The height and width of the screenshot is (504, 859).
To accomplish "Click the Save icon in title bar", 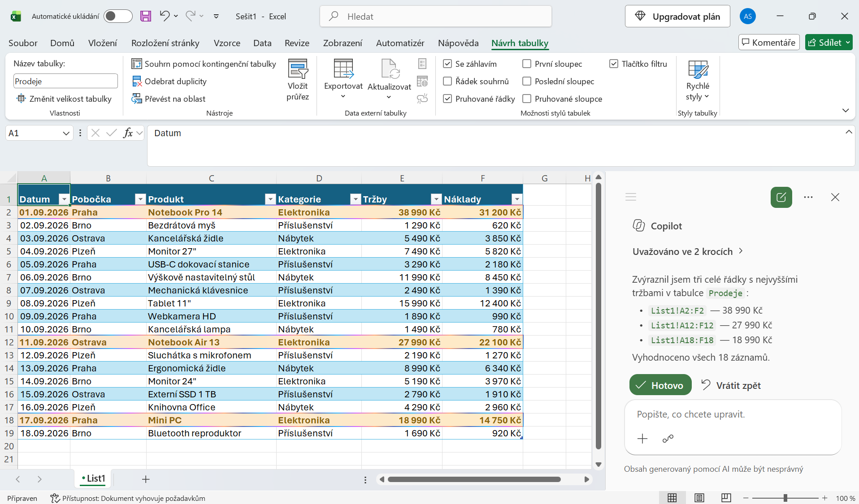I will click(146, 16).
